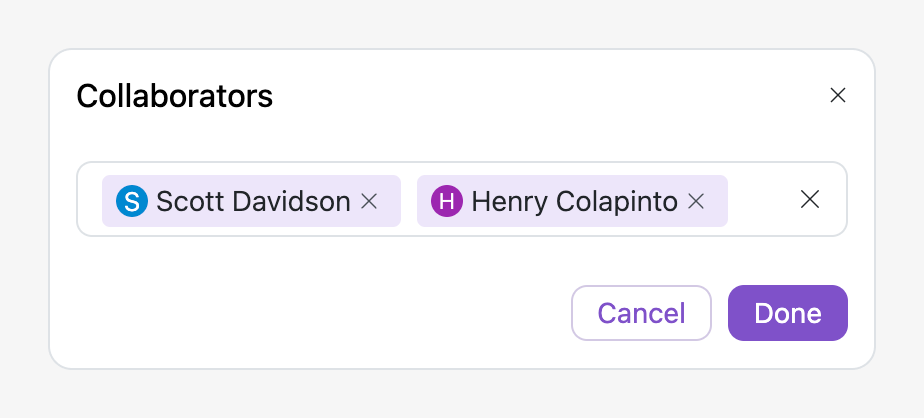
Task: Clear all collaborators from the field
Action: (x=810, y=200)
